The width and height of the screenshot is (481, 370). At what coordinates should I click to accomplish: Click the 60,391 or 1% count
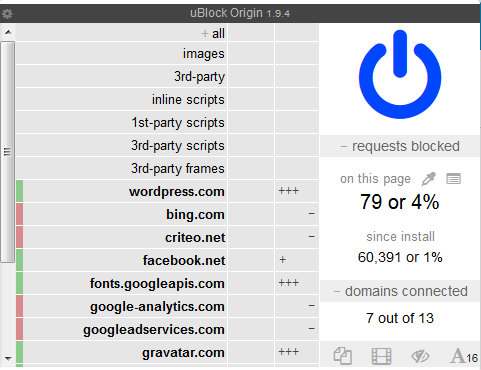(400, 257)
